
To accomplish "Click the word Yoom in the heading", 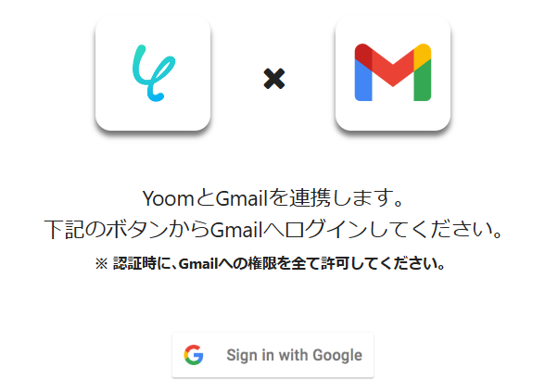I will point(169,198).
